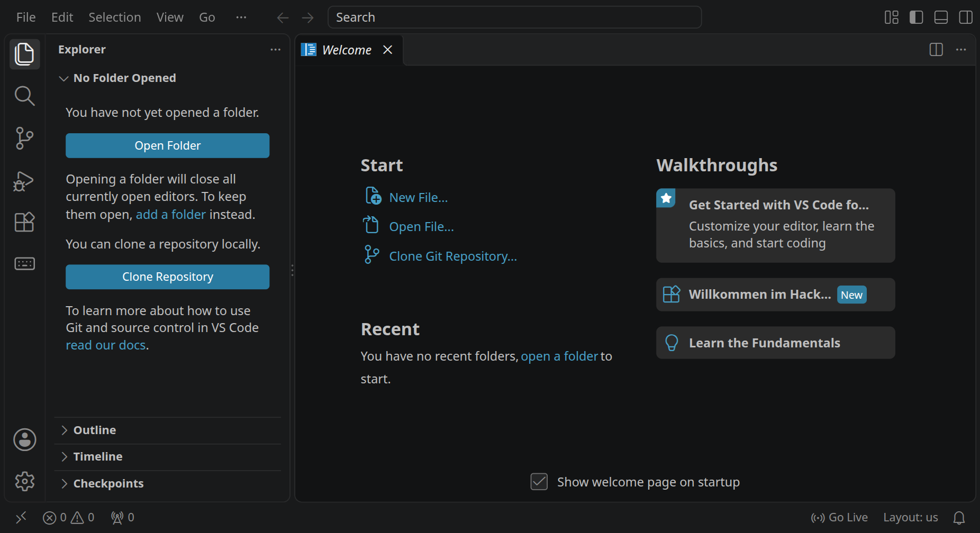Show errors and warnings in status bar

tap(69, 517)
